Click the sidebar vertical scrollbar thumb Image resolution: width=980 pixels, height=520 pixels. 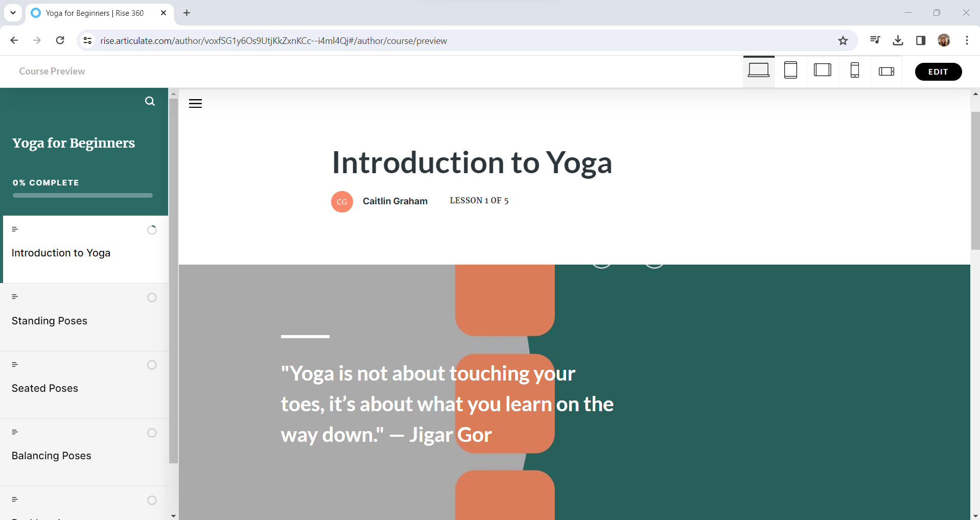[173, 281]
